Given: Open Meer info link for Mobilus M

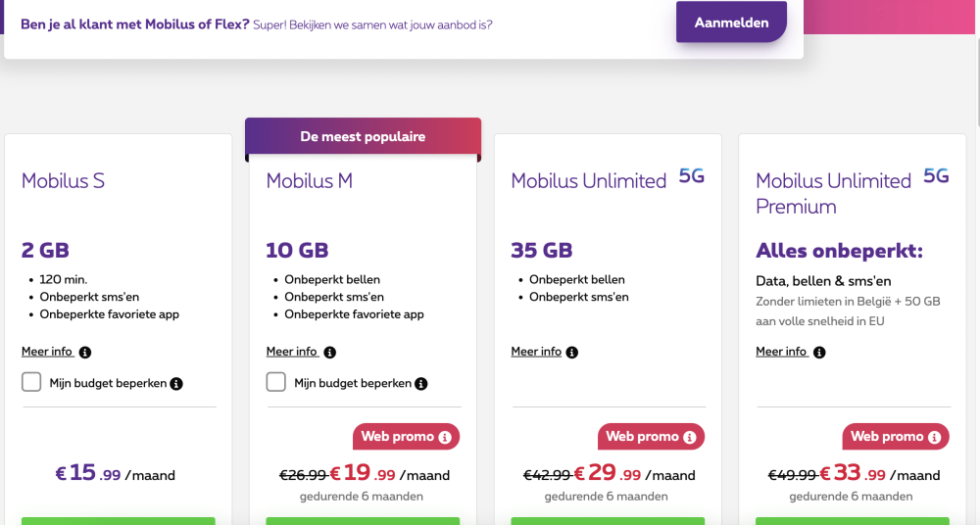Looking at the screenshot, I should [291, 352].
